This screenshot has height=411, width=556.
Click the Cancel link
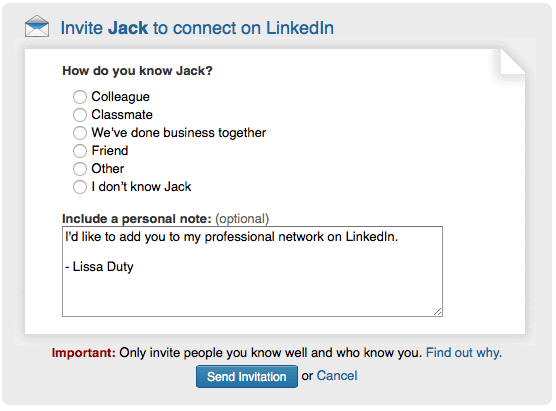click(x=337, y=376)
